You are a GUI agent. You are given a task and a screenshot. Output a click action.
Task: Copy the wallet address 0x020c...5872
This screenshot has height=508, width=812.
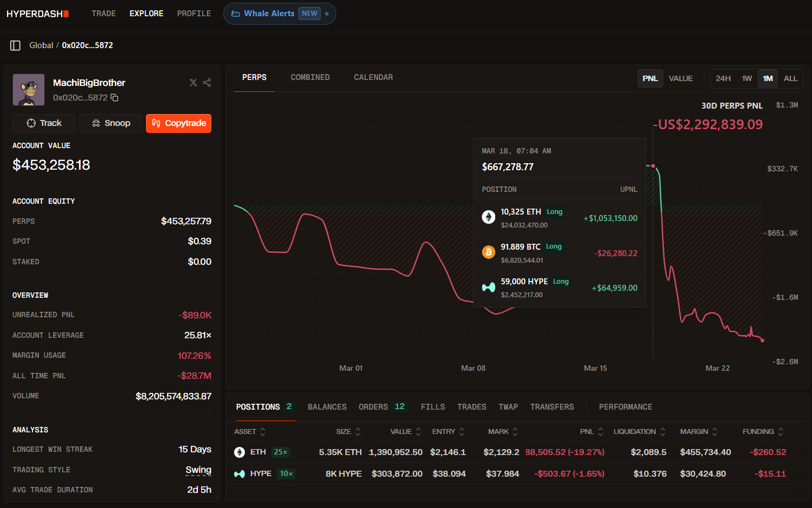pos(115,98)
